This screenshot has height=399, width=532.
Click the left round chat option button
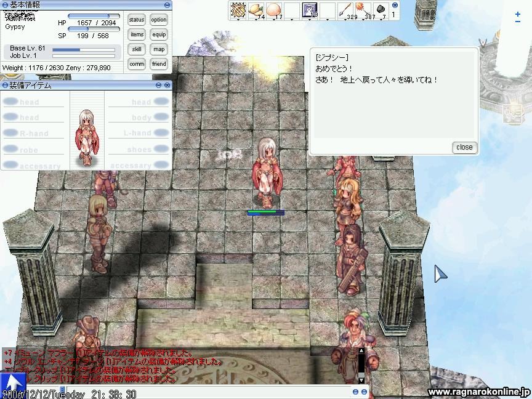click(355, 392)
